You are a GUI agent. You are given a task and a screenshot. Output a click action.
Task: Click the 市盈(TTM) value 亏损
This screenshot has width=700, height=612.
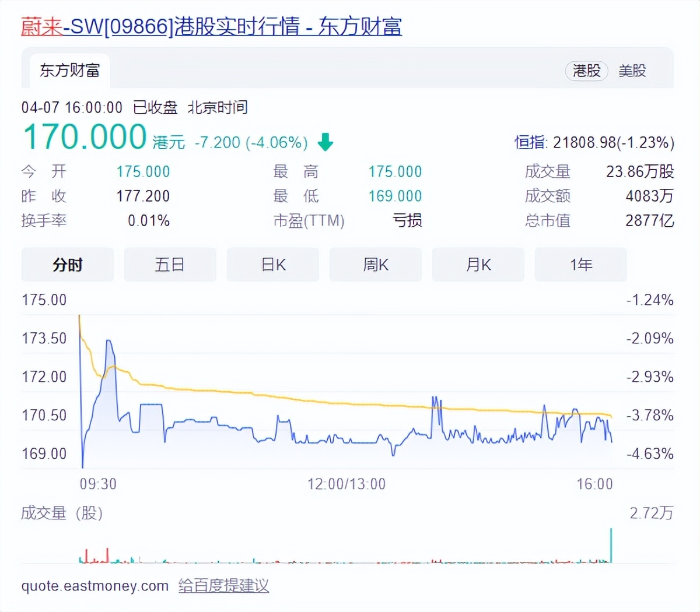[x=407, y=220]
